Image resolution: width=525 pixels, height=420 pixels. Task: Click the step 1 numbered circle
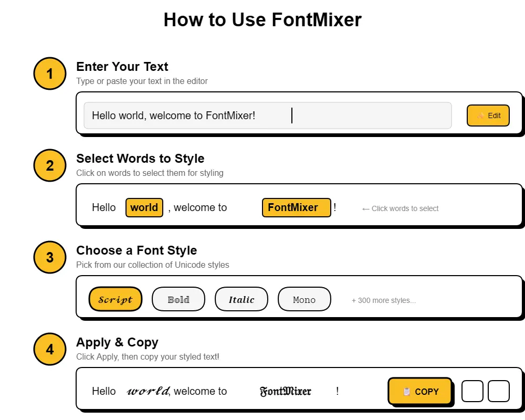click(x=49, y=73)
